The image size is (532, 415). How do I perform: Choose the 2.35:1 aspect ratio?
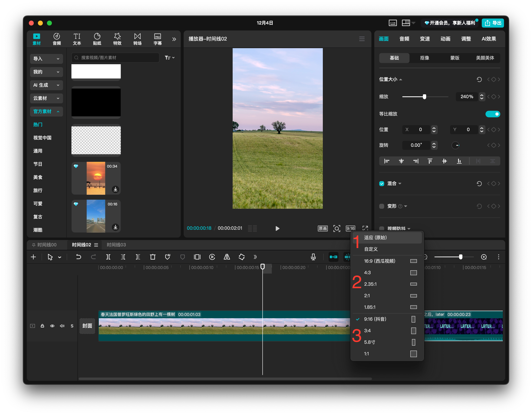coord(387,284)
